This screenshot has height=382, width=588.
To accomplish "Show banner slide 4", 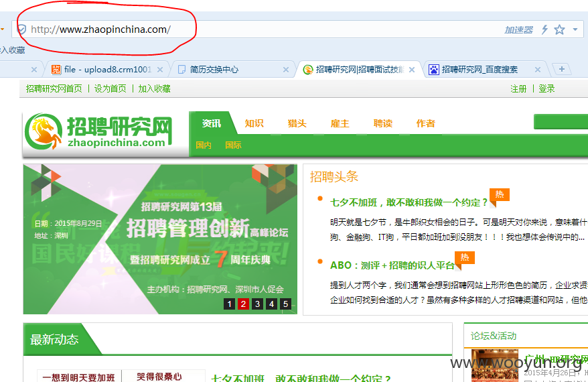I will (271, 304).
